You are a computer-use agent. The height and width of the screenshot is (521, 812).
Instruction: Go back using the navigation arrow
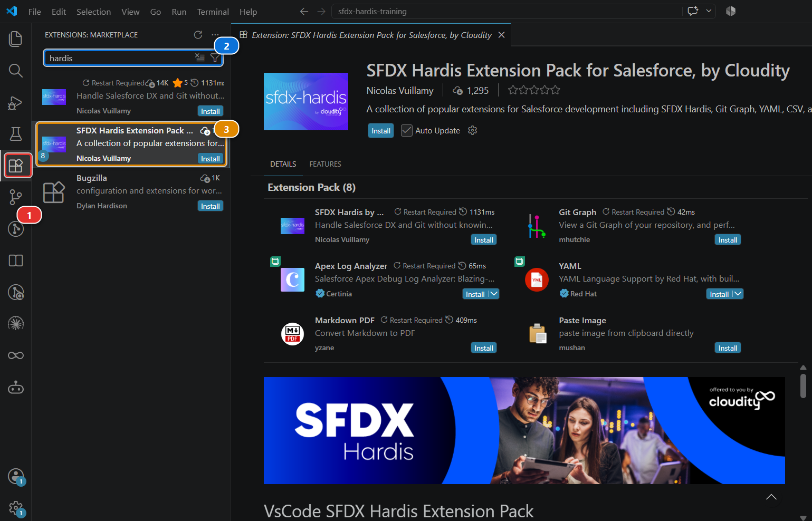click(x=304, y=12)
